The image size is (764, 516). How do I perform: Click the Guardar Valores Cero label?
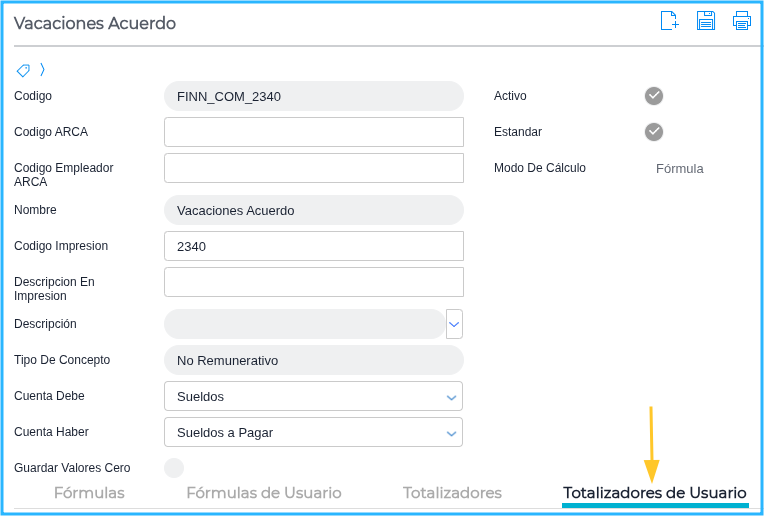coord(72,468)
